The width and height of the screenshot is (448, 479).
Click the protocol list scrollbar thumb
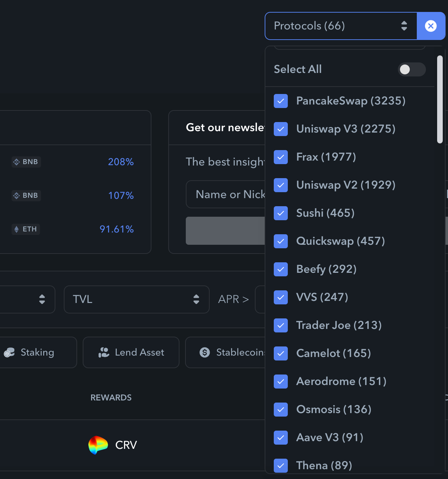pyautogui.click(x=440, y=100)
